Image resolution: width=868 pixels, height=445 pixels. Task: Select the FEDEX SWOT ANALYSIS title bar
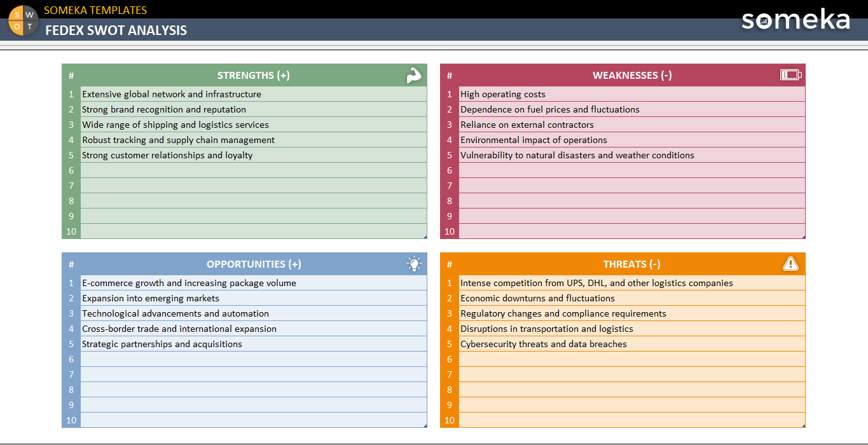[115, 29]
